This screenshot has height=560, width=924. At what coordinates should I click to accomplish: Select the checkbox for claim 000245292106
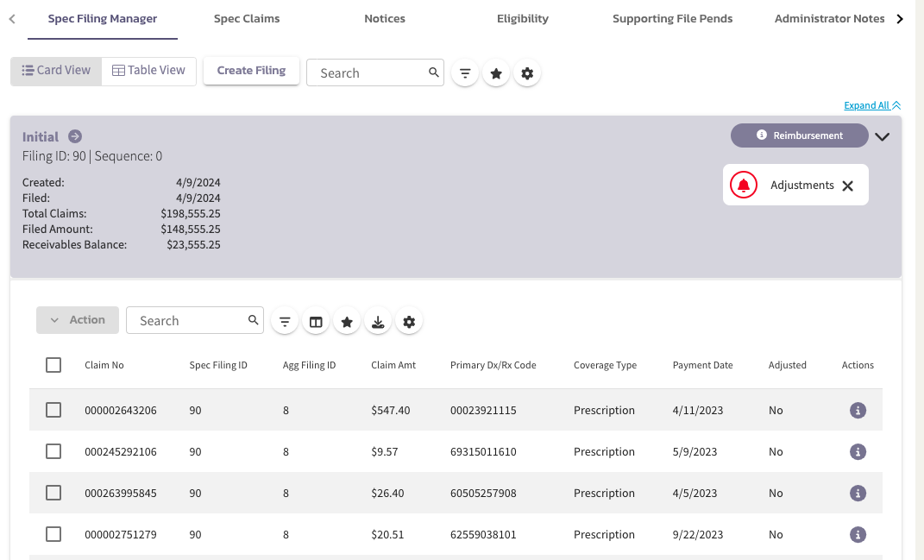[x=53, y=451]
